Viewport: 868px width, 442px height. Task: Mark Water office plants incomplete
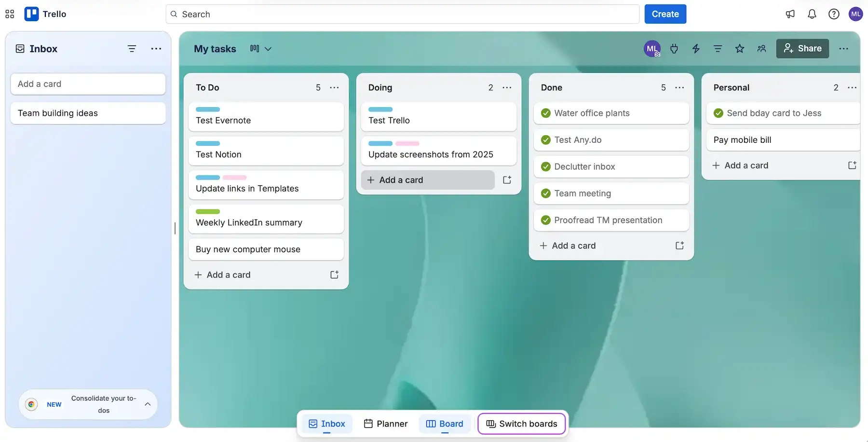pyautogui.click(x=546, y=113)
